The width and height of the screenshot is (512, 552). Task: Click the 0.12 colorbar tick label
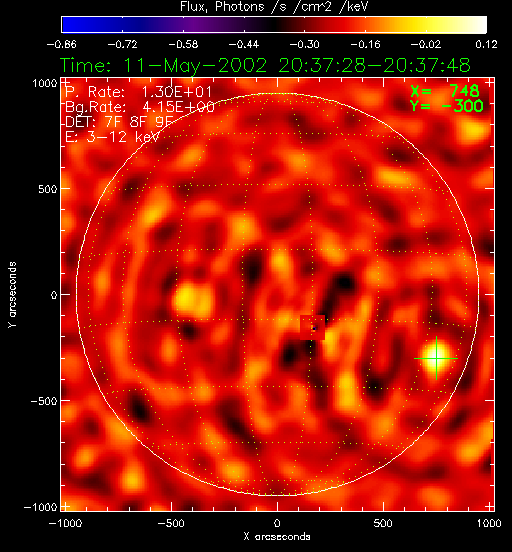tap(486, 44)
